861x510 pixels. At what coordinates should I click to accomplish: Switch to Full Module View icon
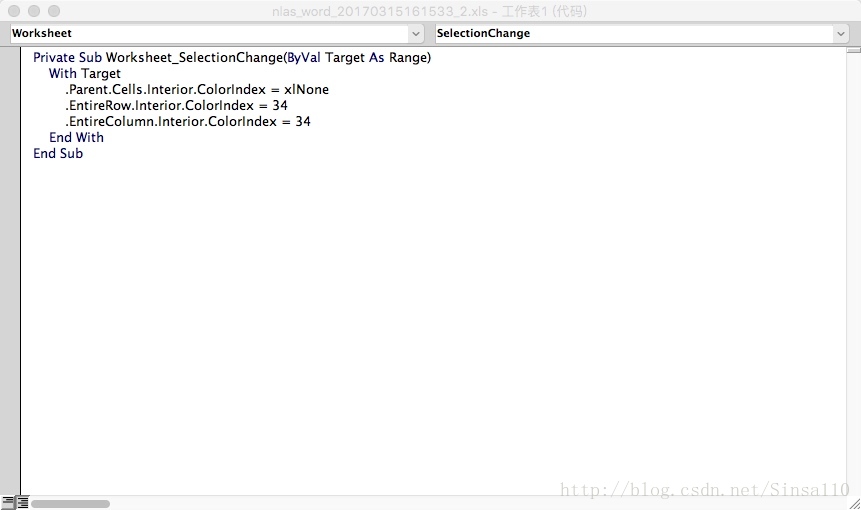pos(22,502)
